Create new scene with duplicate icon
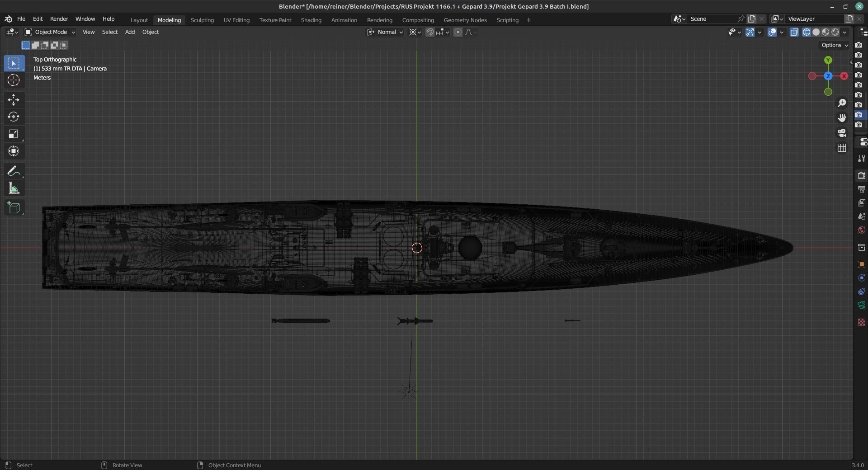 click(752, 19)
